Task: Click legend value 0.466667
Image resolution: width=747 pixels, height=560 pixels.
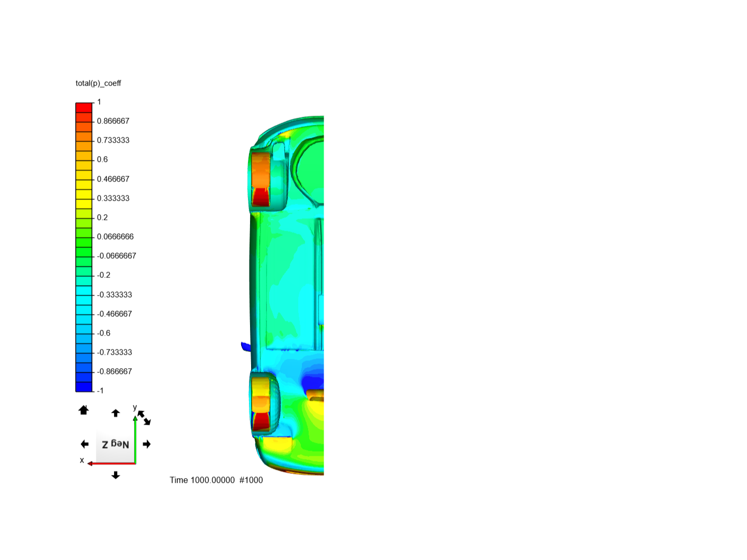Action: [x=113, y=179]
